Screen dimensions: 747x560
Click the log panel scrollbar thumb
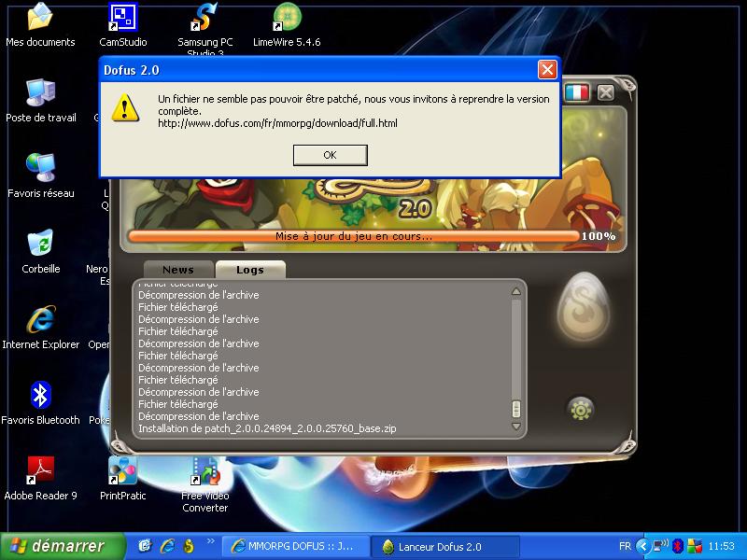[516, 409]
